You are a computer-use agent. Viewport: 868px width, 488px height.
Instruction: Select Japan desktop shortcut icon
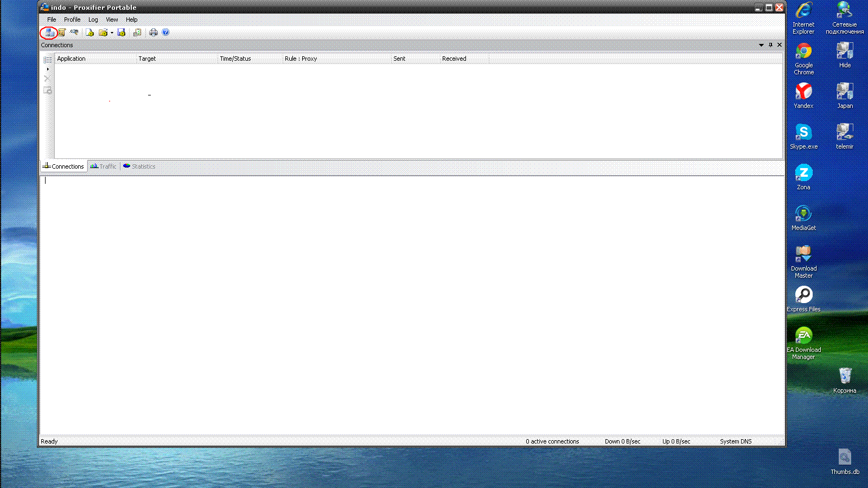(845, 95)
